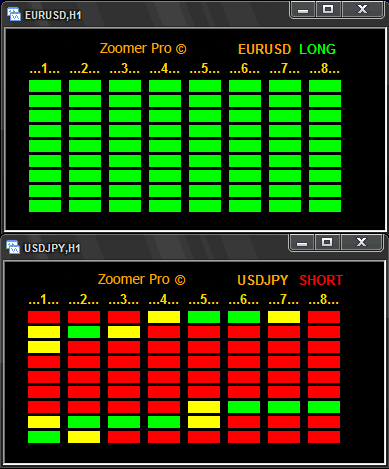This screenshot has height=469, width=389.
Task: Click the USDJPY,H1 window title icon
Action: tap(13, 247)
